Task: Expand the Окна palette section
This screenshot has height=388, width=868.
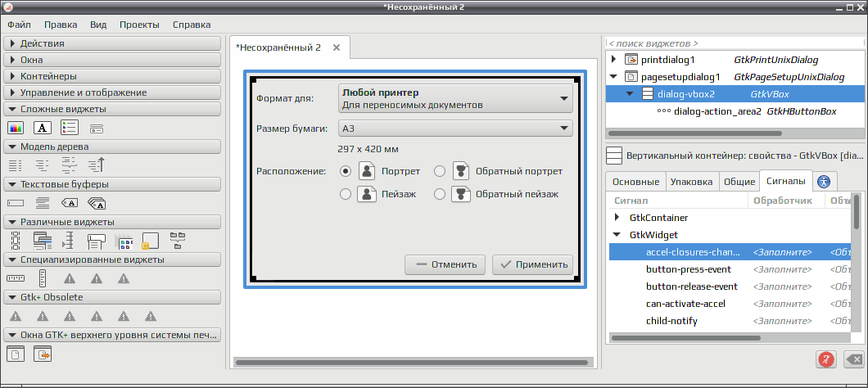Action: tap(112, 60)
